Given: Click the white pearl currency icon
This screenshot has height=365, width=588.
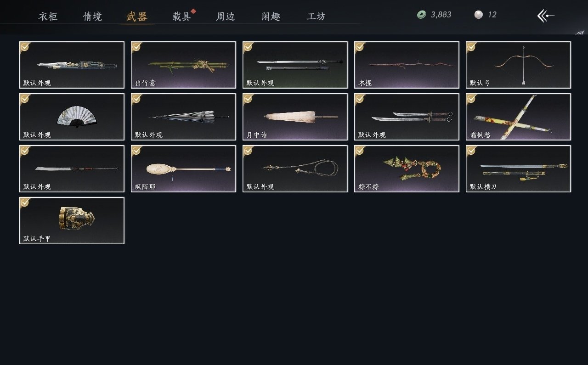Looking at the screenshot, I should click(x=479, y=15).
